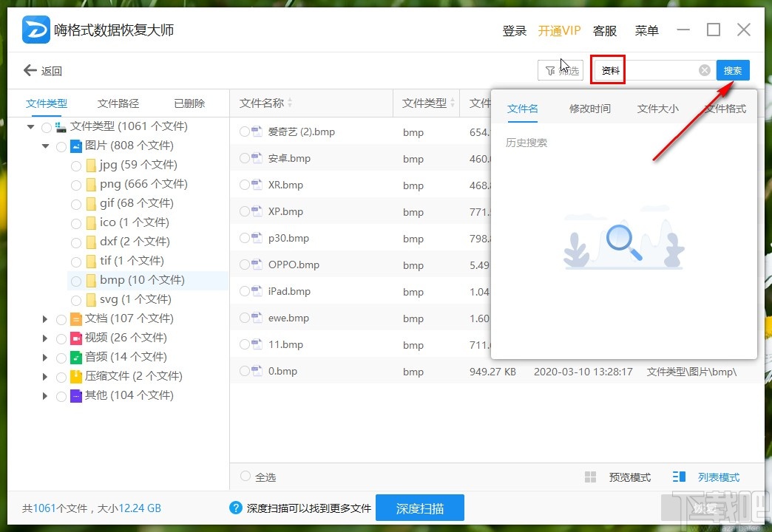Collapse the 图片 tree node

45,146
